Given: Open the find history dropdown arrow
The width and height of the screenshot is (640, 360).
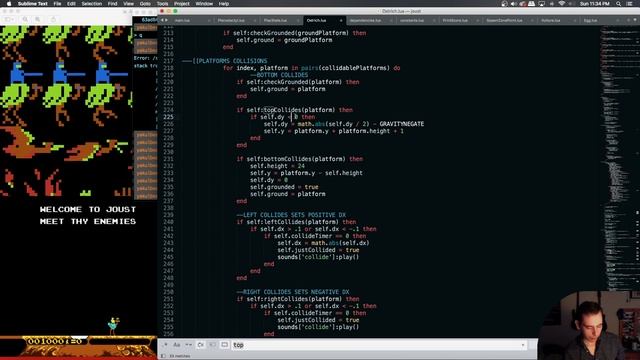Looking at the screenshot, I should [523, 345].
